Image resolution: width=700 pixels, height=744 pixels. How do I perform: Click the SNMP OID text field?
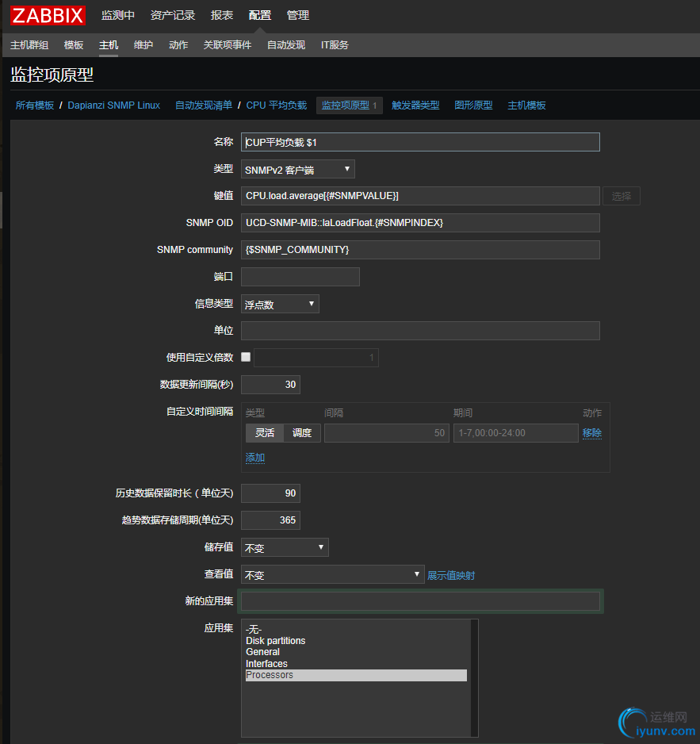[x=420, y=223]
